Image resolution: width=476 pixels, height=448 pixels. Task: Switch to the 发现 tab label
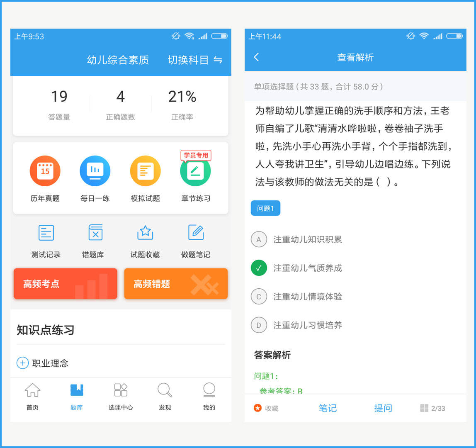click(165, 407)
